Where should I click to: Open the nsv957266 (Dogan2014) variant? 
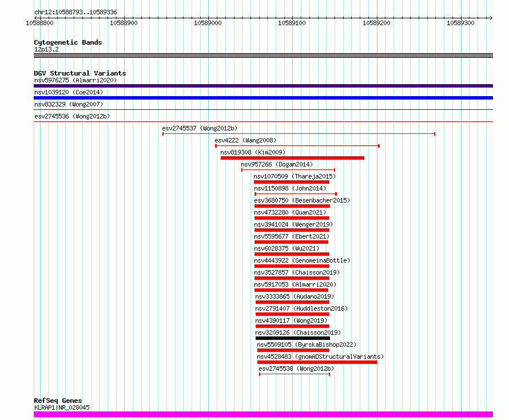pos(277,164)
